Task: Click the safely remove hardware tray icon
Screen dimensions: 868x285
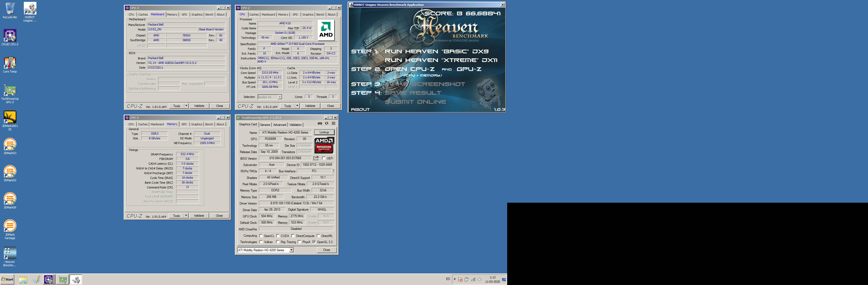Action: tap(467, 280)
